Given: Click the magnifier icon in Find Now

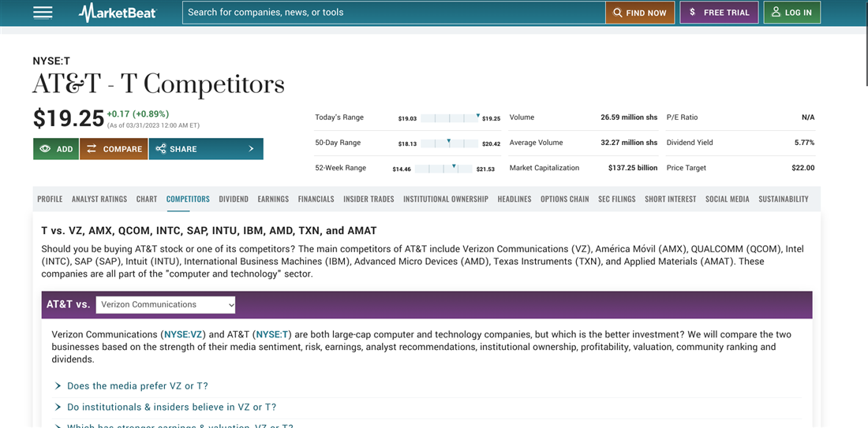Looking at the screenshot, I should [x=617, y=13].
